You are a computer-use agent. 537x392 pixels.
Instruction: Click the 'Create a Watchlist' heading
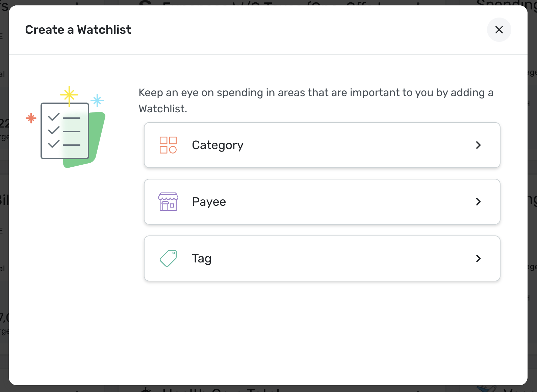tap(78, 30)
